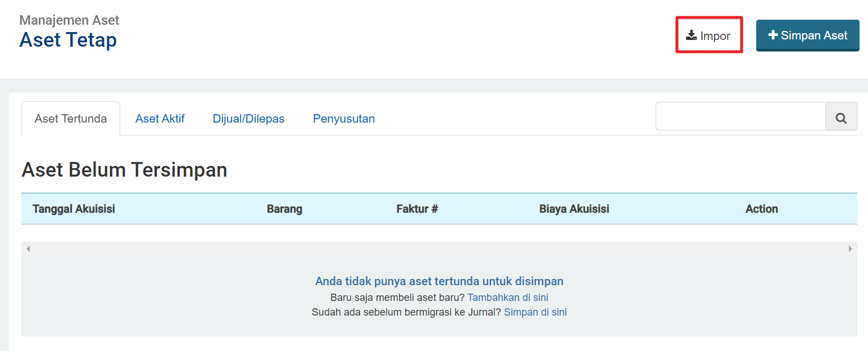Viewport: 868px width, 351px height.
Task: Open the Dijual/Dilepas tab
Action: [x=248, y=118]
